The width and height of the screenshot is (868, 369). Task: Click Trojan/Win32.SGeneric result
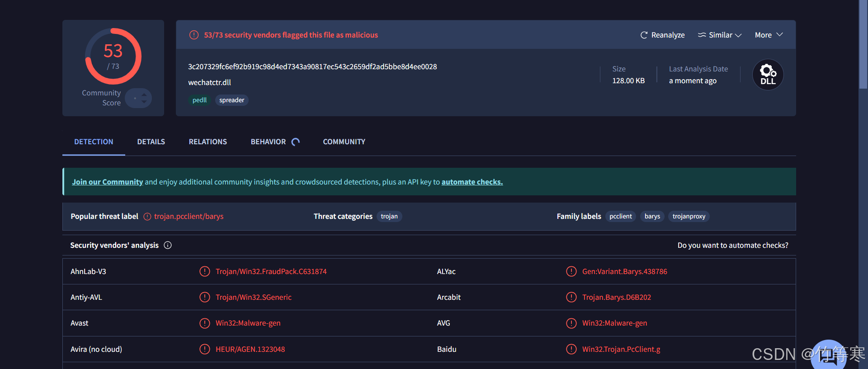254,297
